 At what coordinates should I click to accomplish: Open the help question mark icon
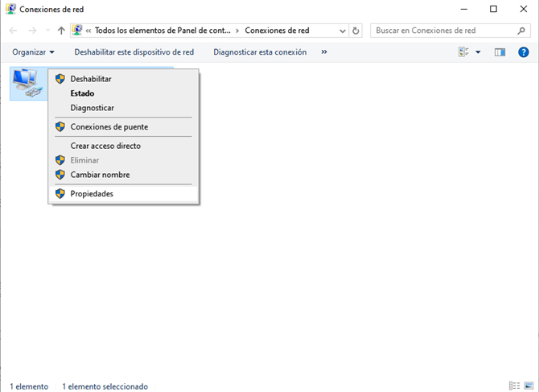[x=523, y=52]
